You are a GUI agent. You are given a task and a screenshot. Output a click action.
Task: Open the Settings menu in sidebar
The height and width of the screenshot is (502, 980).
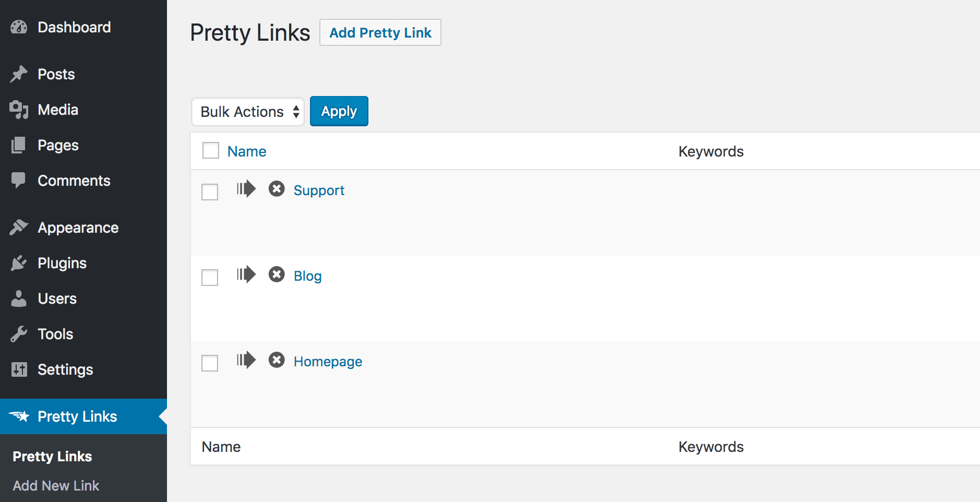[x=65, y=369]
